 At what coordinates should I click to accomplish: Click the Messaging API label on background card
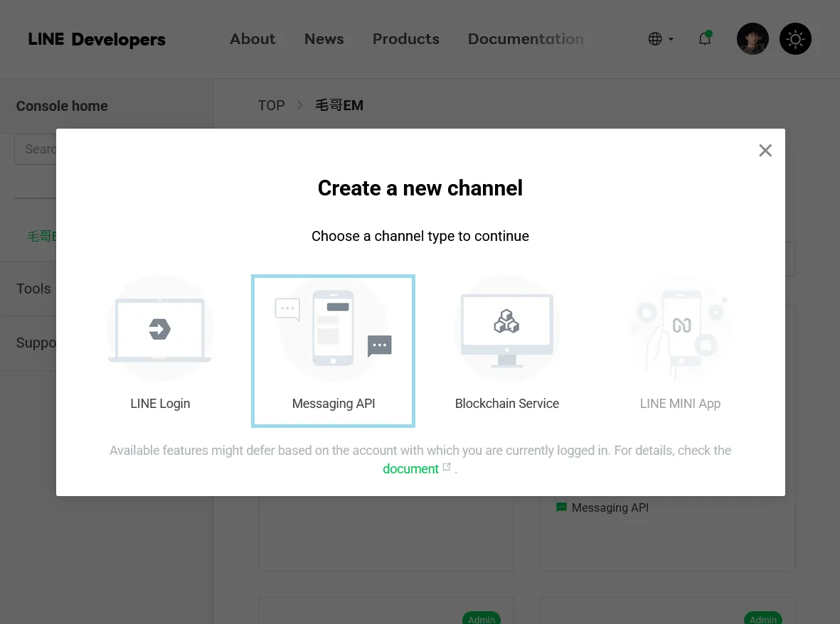point(610,507)
